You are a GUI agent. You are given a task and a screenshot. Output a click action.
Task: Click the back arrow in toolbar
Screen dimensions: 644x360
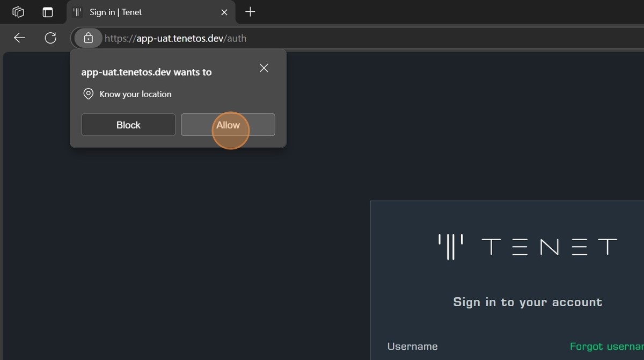point(20,38)
